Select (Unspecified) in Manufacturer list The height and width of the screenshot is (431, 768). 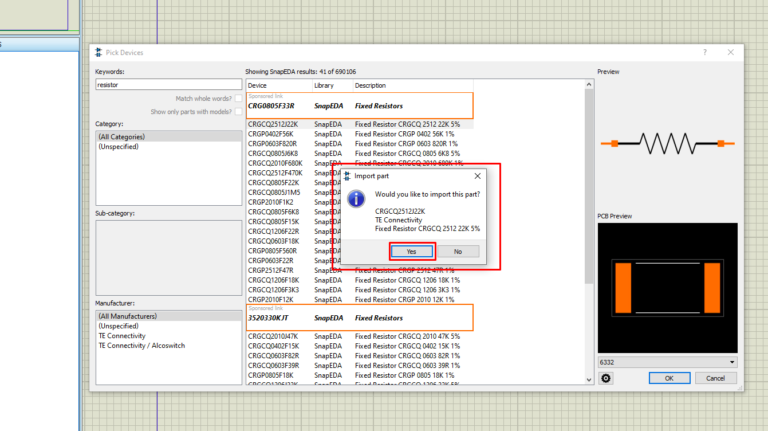(x=168, y=326)
